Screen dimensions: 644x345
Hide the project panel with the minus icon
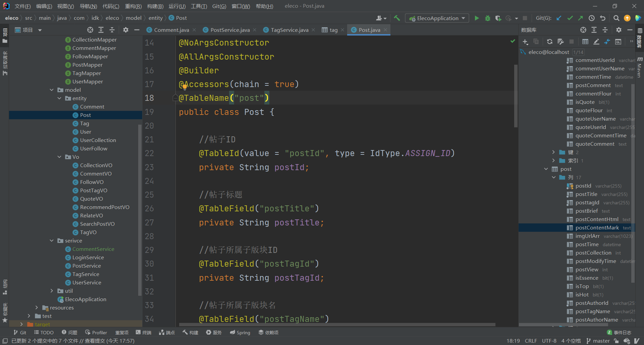(137, 30)
